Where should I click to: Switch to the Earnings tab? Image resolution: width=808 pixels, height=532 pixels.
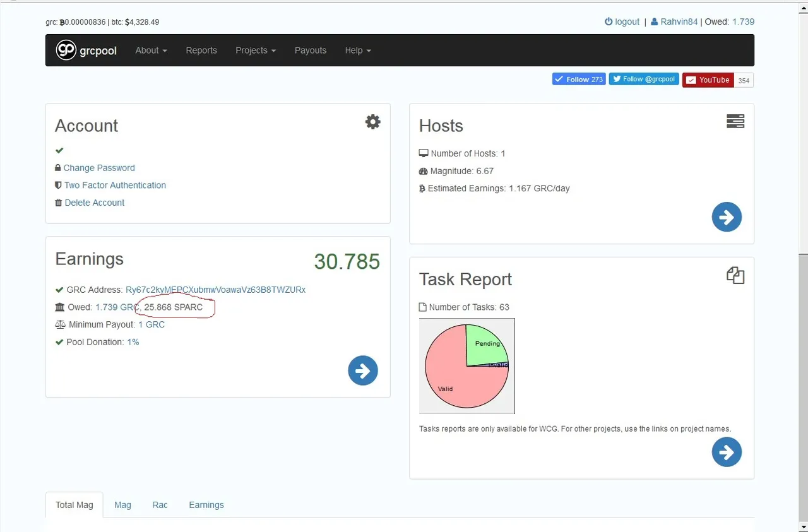click(x=206, y=505)
